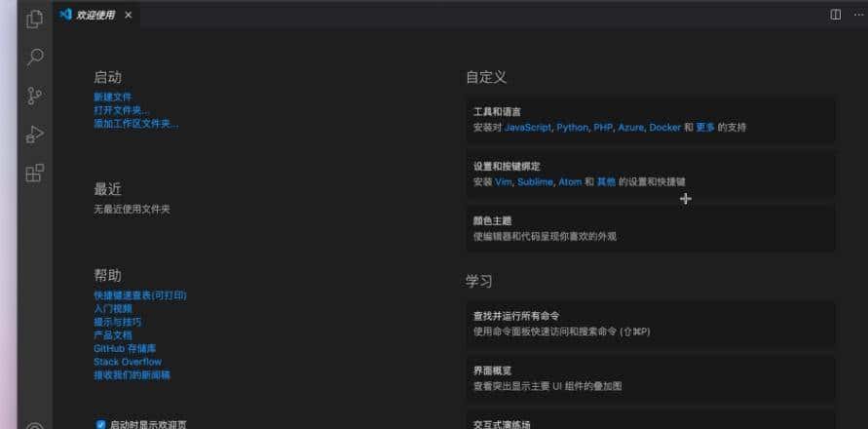
Task: Click the Split Editor icon
Action: coord(835,15)
